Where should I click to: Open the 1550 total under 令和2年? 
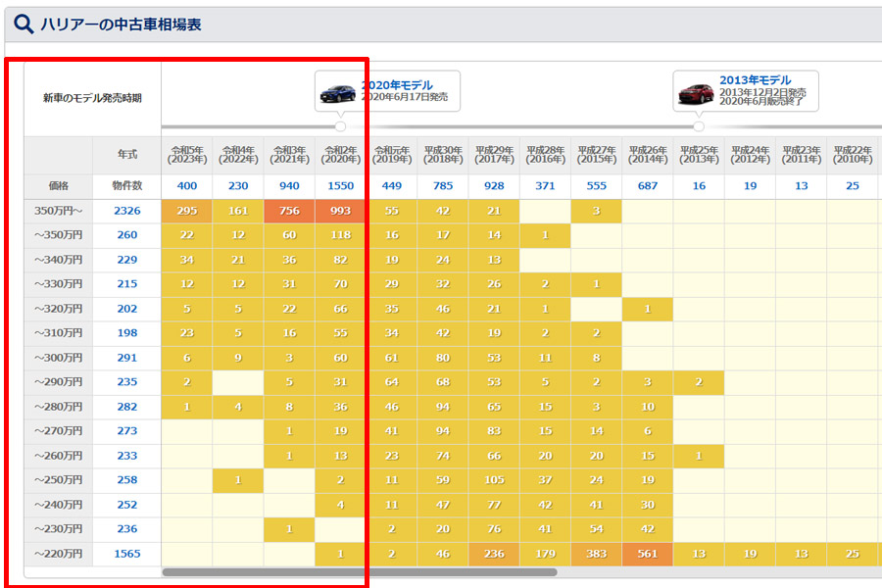[341, 185]
